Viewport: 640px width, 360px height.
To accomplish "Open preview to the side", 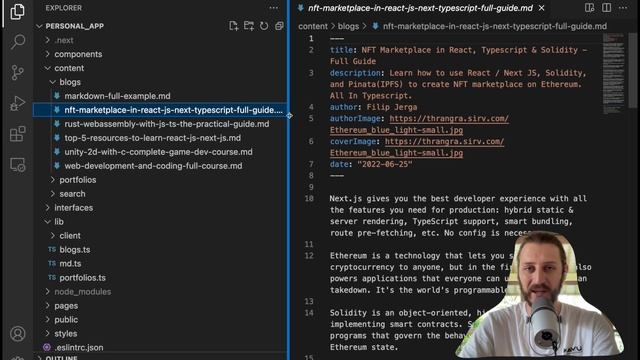I will [589, 8].
